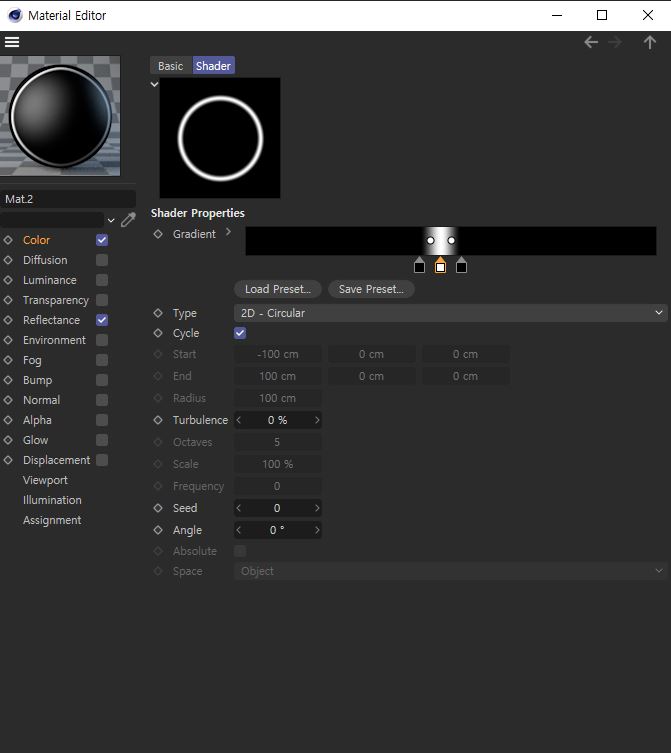671x753 pixels.
Task: Open the hamburger menu icon
Action: [x=12, y=42]
